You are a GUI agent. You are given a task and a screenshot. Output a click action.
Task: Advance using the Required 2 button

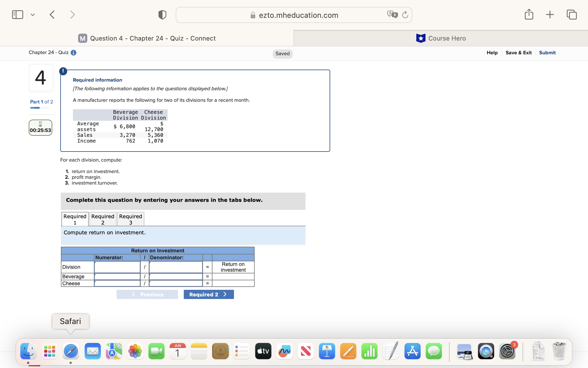[209, 294]
